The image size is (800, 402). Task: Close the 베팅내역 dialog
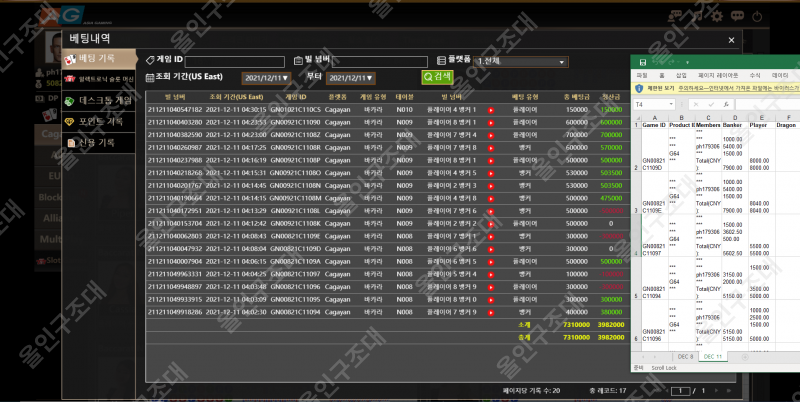731,40
